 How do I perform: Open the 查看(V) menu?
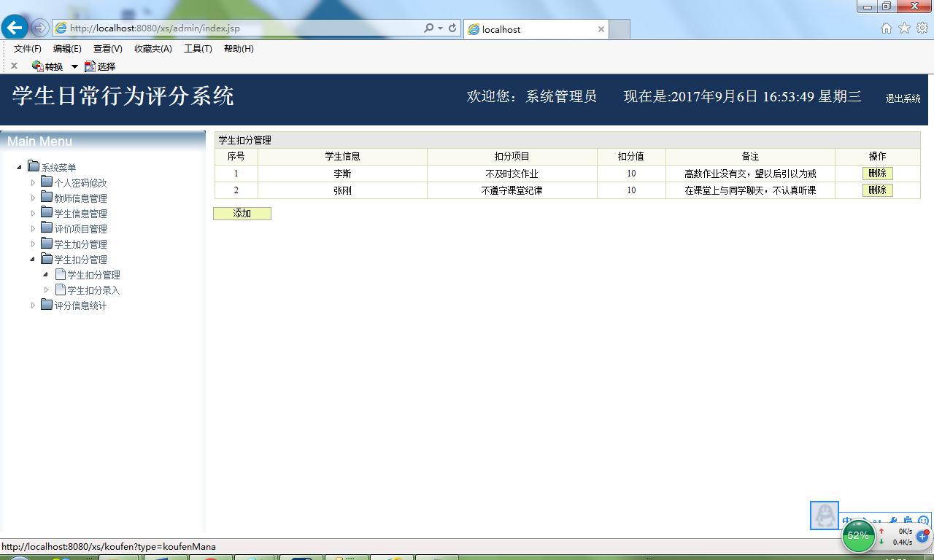(x=108, y=49)
